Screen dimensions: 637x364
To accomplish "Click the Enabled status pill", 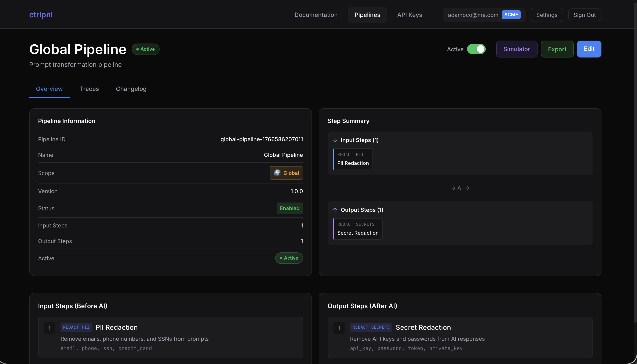I will (290, 208).
